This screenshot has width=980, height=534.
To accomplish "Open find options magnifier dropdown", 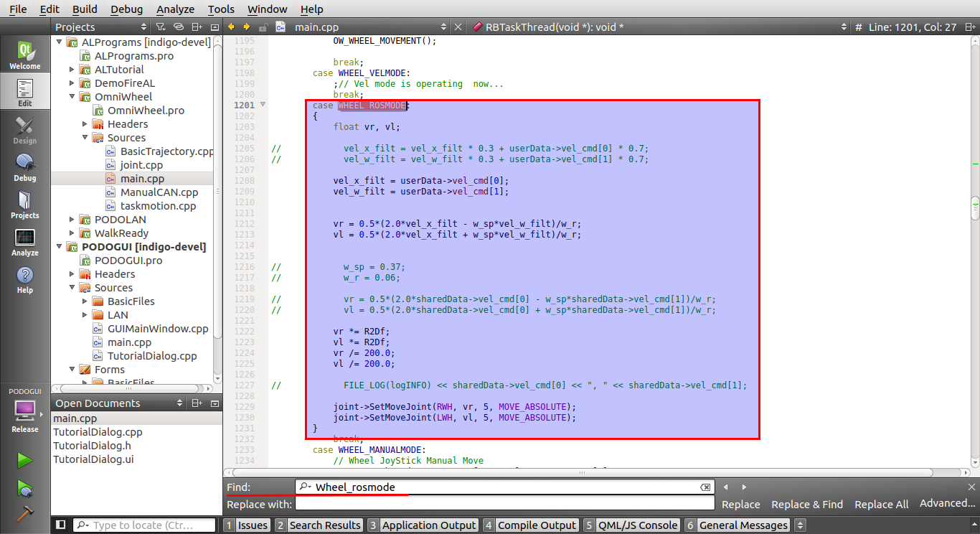I will coord(305,487).
